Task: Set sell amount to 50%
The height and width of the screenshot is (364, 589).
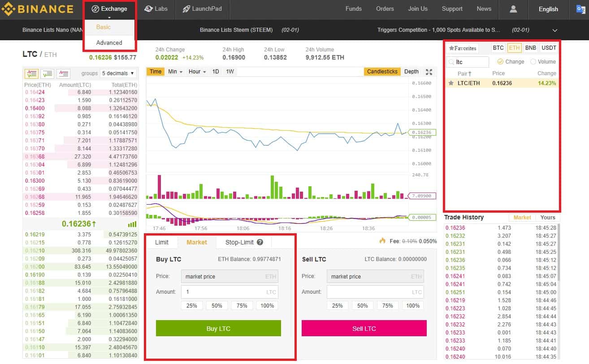Action: (x=363, y=305)
